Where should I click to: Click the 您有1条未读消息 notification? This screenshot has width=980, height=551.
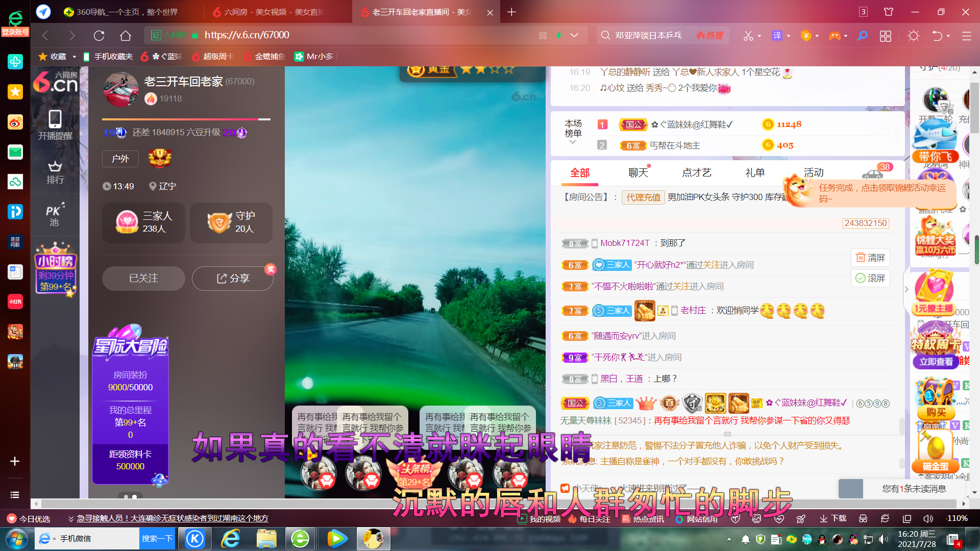pyautogui.click(x=914, y=489)
